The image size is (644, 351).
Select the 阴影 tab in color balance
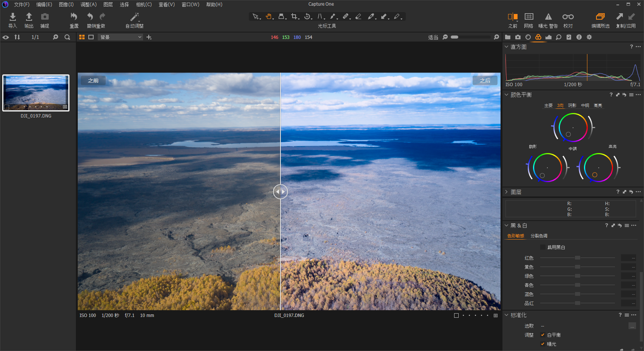point(572,106)
